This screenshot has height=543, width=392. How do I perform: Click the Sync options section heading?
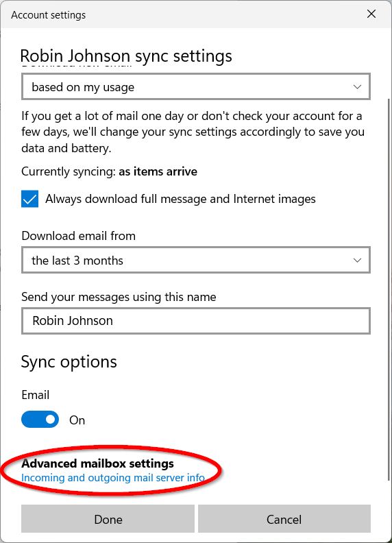click(x=69, y=362)
